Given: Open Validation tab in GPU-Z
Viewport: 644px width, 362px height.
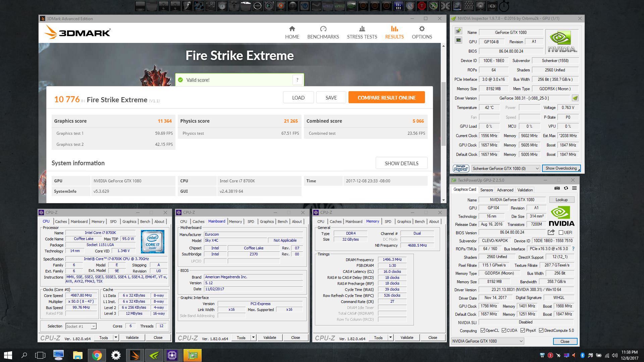Looking at the screenshot, I should (525, 190).
